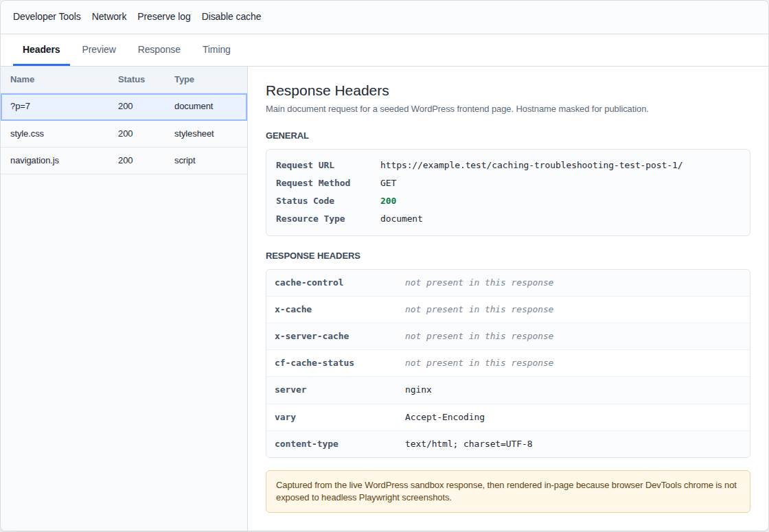Click the Response Headers main heading
Image resolution: width=769 pixels, height=532 pixels.
pyautogui.click(x=327, y=91)
